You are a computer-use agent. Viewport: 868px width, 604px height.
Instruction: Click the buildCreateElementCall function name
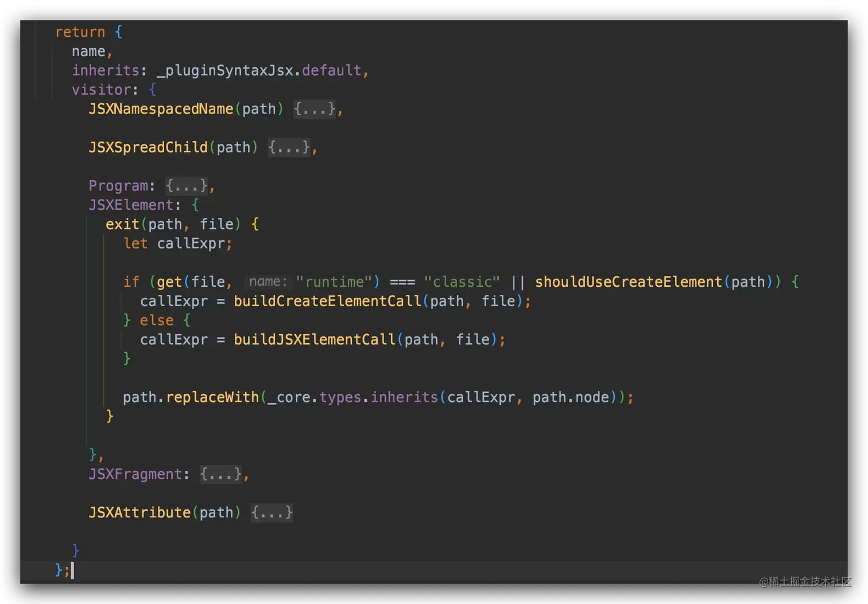pos(327,301)
